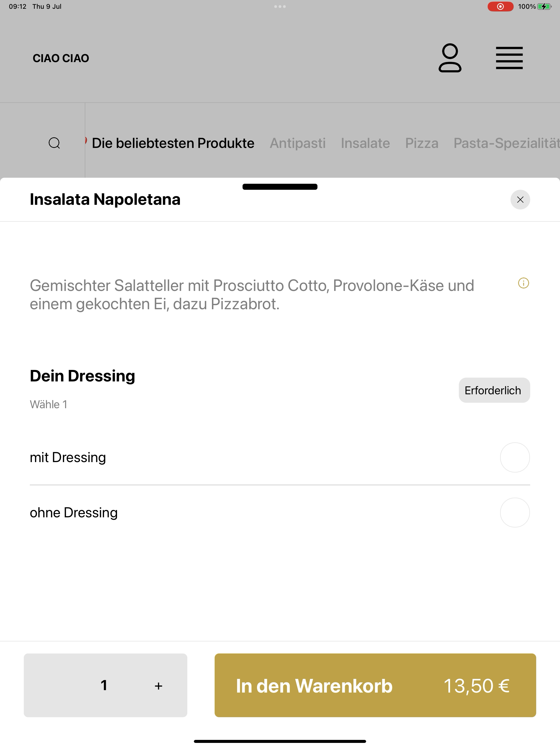Image resolution: width=560 pixels, height=747 pixels.
Task: Add item with 'In den Warenkorb'
Action: pos(375,685)
